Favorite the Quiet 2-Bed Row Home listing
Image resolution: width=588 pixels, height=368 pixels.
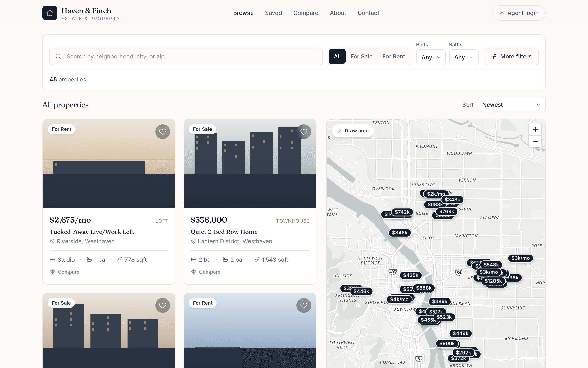[304, 132]
